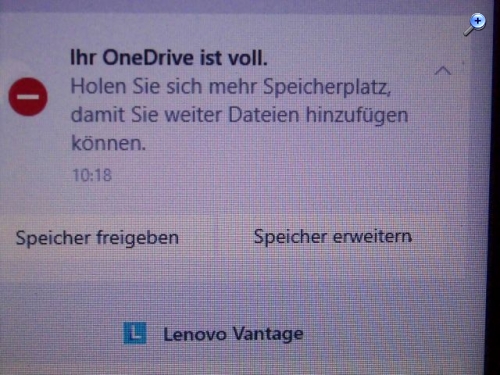Choose Speicher freigeben
Screen dimensions: 500x375
point(97,238)
